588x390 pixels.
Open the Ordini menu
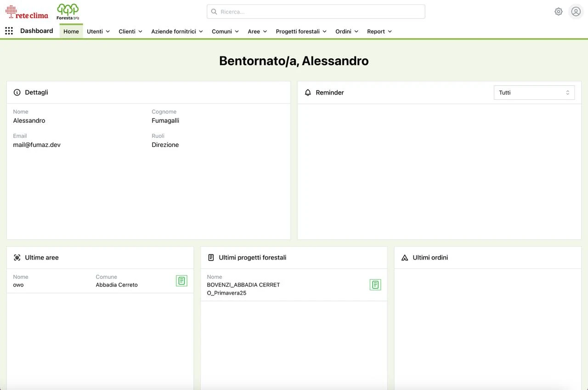pos(346,31)
